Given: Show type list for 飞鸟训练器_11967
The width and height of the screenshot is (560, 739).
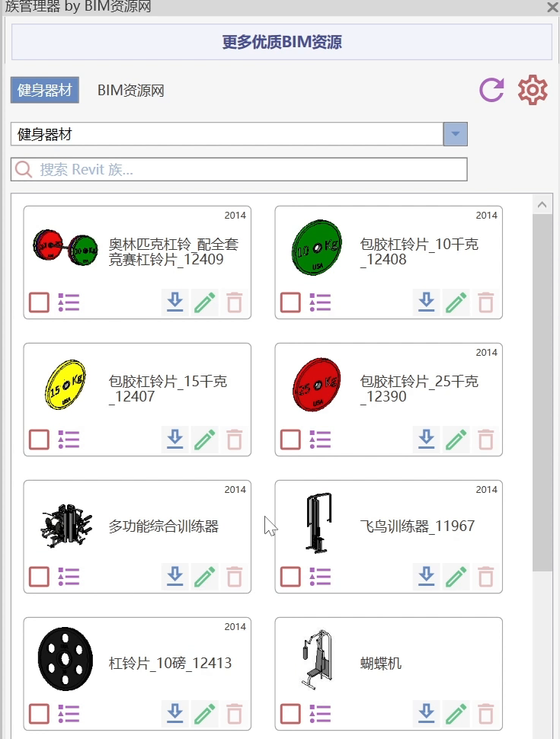Looking at the screenshot, I should [x=320, y=577].
